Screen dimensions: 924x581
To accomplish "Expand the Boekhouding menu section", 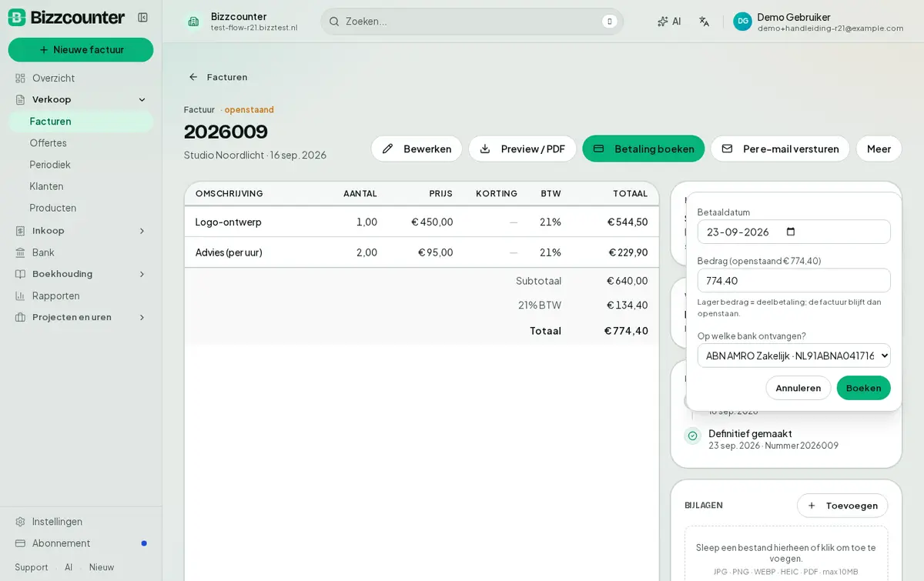I will 142,274.
